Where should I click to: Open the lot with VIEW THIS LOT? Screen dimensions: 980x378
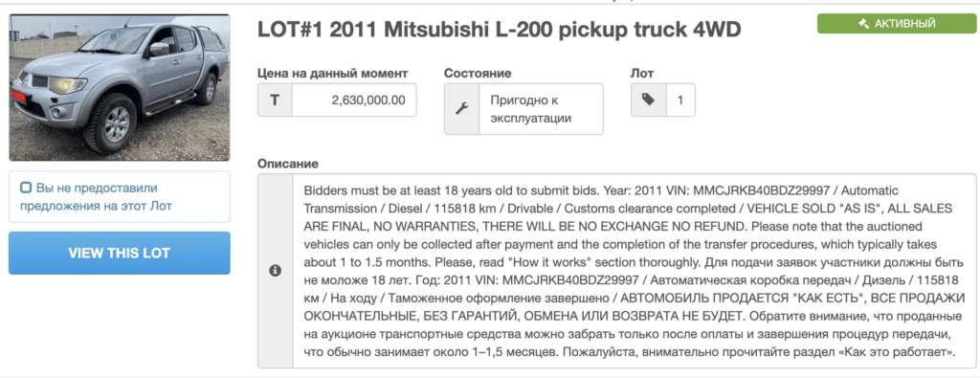(120, 253)
